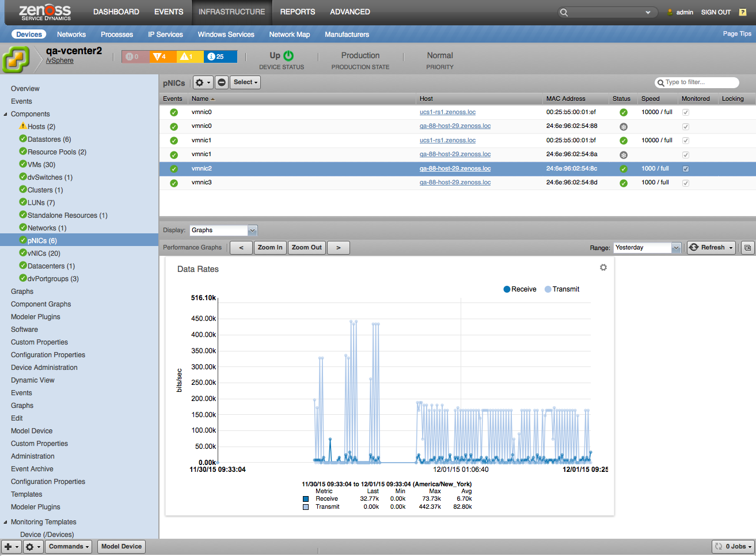Click the footer gear menu button
Screen dimensions: 756x556
(x=33, y=547)
